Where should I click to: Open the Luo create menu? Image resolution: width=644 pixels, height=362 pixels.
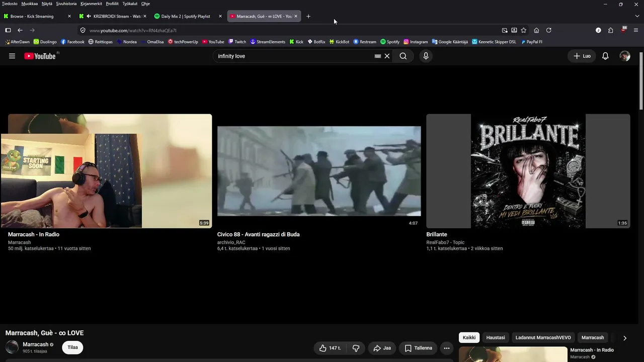click(582, 56)
